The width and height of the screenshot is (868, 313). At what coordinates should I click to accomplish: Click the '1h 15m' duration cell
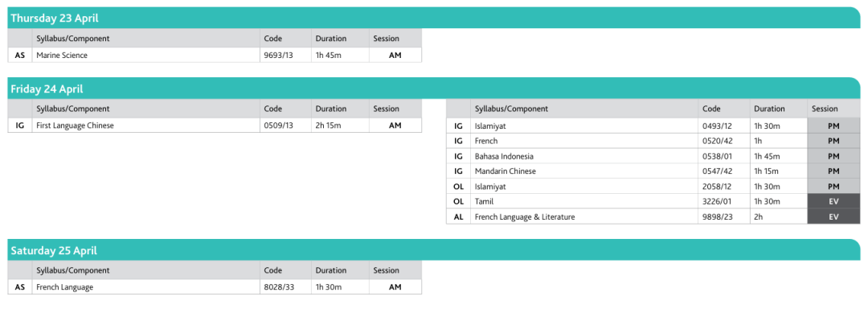click(x=778, y=171)
